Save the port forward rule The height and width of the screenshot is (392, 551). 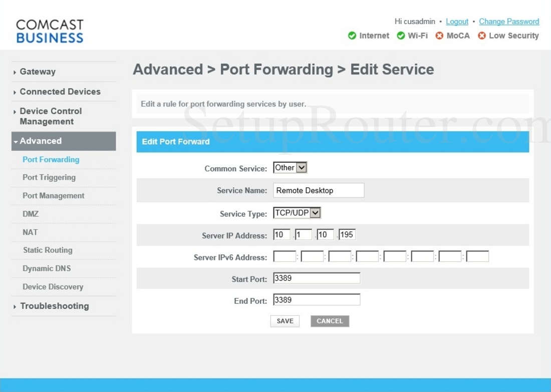coord(285,321)
